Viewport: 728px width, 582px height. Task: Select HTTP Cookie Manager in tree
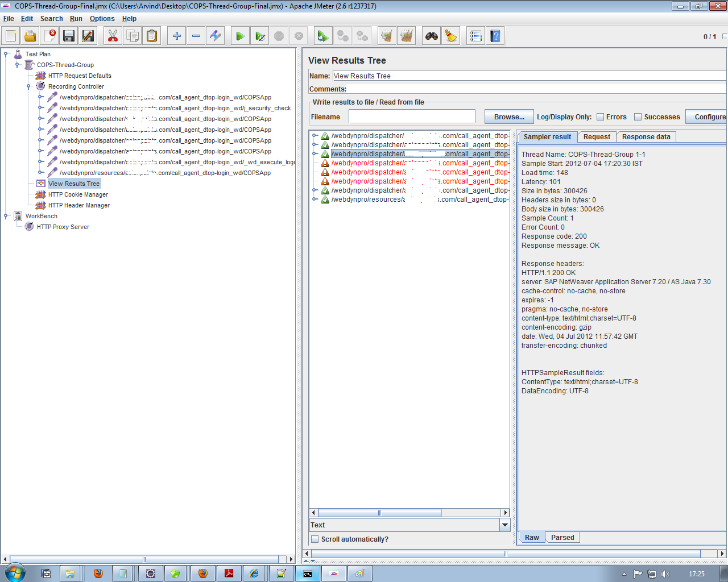pos(78,194)
